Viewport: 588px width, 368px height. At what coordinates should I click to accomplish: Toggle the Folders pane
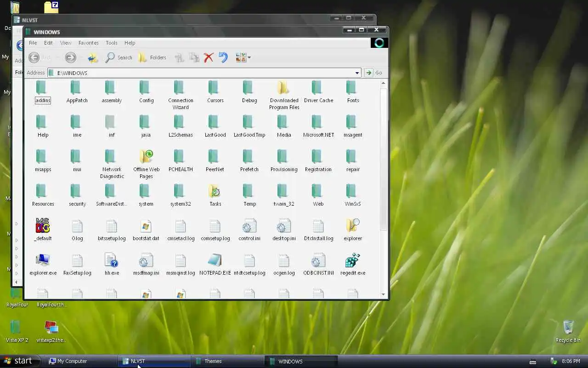click(x=152, y=57)
